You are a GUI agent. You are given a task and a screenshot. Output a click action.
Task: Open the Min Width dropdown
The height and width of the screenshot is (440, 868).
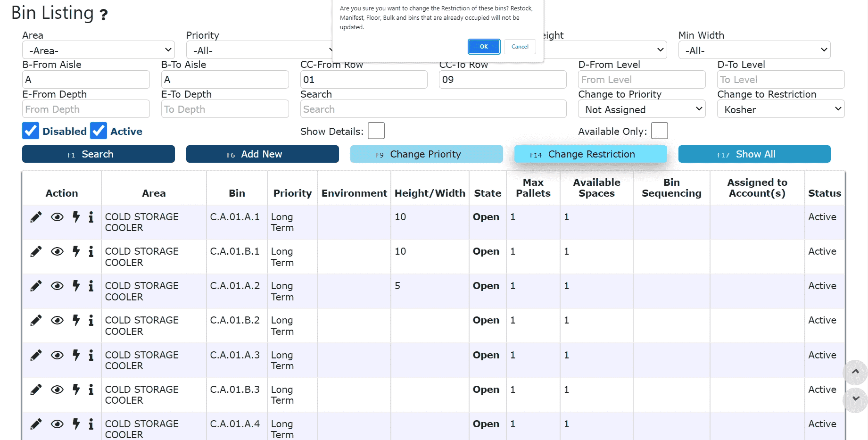(x=754, y=50)
